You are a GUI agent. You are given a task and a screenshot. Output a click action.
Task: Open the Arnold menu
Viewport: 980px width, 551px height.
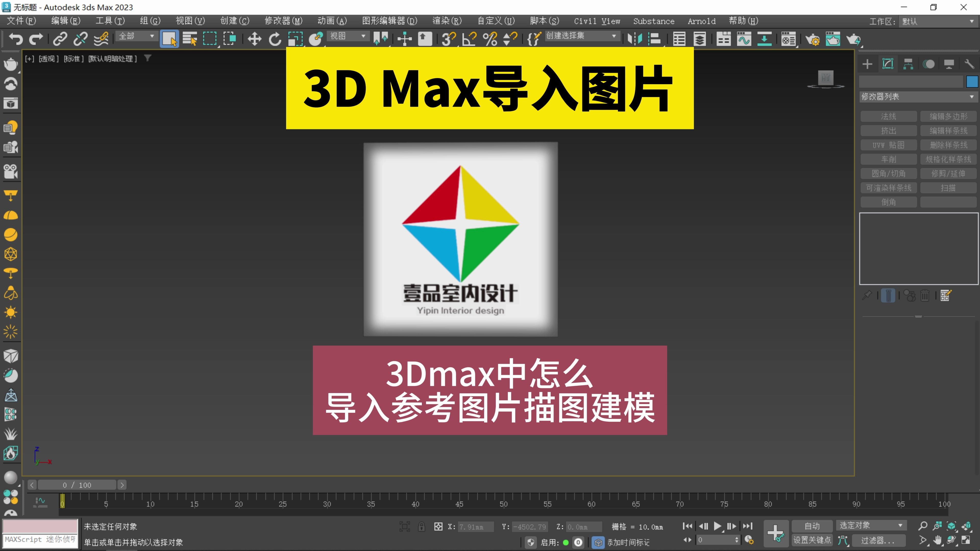[x=702, y=21]
